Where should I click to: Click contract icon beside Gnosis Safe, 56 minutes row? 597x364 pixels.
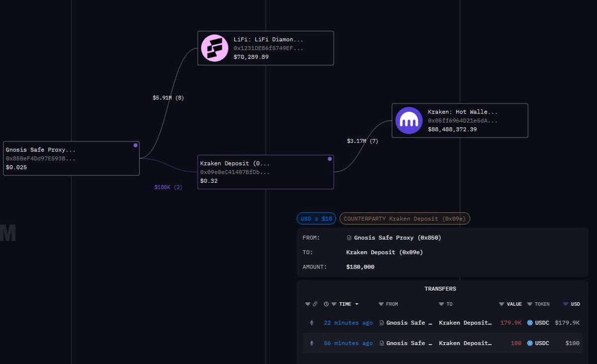point(382,343)
